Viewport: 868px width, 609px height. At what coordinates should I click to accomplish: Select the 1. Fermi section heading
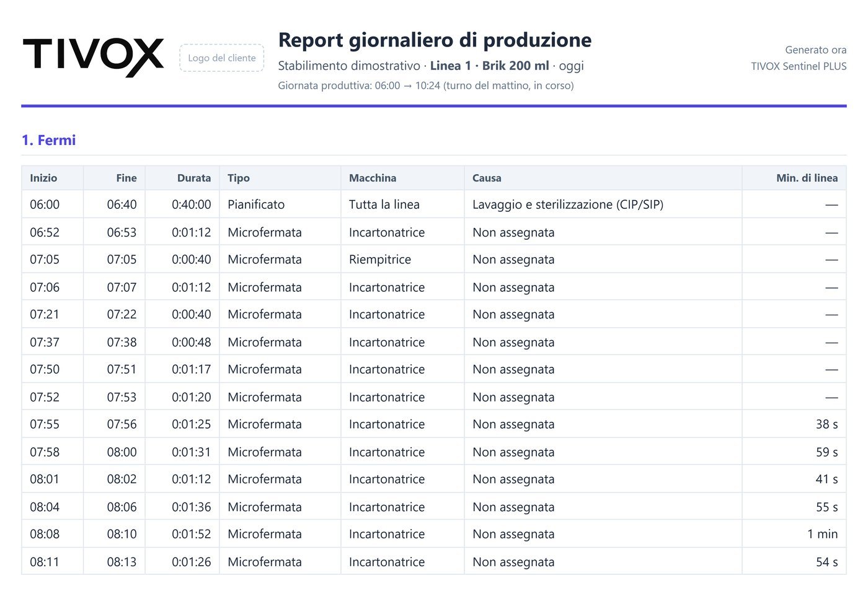point(48,140)
